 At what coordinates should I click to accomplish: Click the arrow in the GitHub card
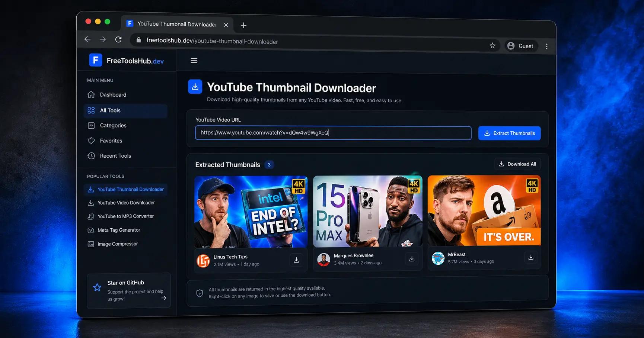click(x=163, y=298)
